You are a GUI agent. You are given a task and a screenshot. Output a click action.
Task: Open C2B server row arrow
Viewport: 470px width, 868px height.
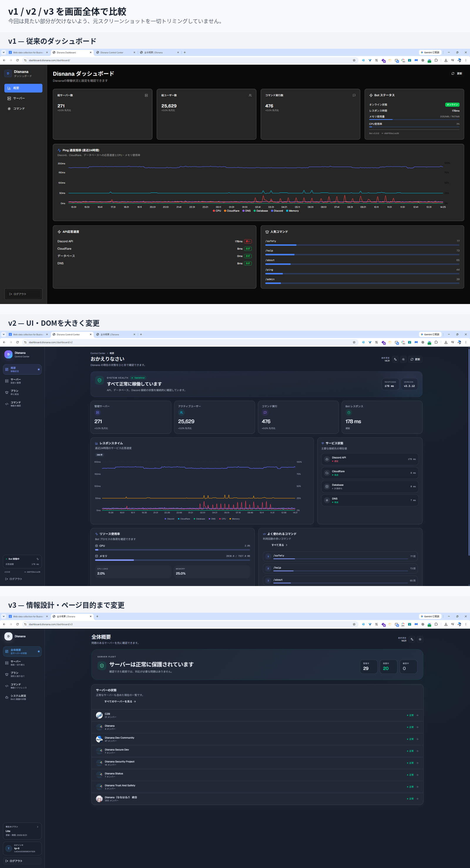417,715
